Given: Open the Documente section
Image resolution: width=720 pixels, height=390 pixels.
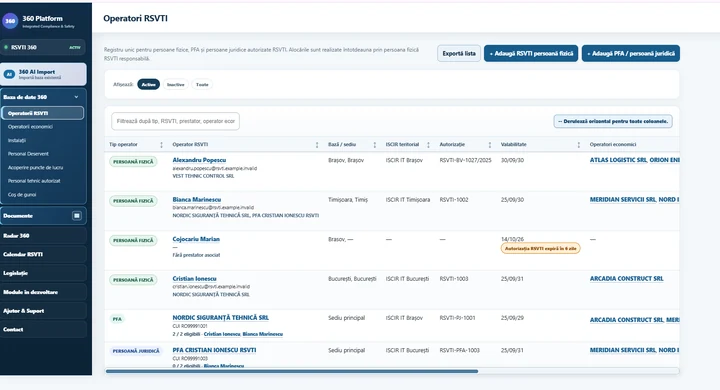Looking at the screenshot, I should (x=43, y=216).
